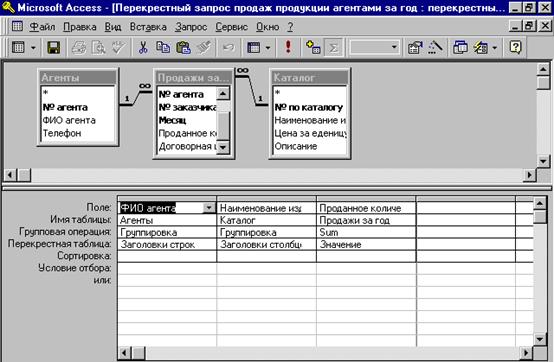Click the Paste clipboard icon
Screen dimensions: 554x362
[x=183, y=47]
